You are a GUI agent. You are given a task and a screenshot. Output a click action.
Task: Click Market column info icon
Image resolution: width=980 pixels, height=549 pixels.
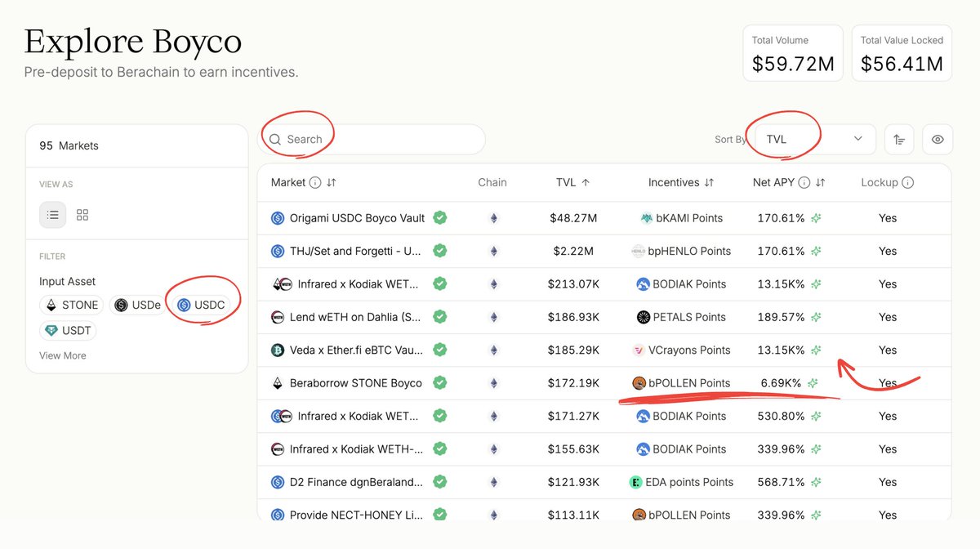click(x=315, y=183)
